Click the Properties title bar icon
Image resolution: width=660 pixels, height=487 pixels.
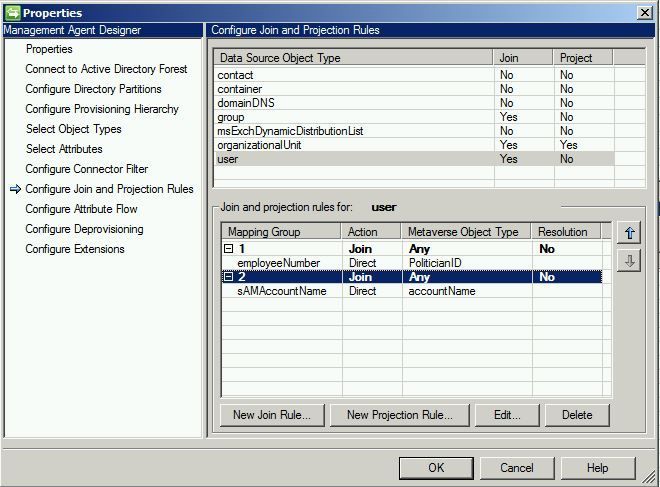click(12, 13)
